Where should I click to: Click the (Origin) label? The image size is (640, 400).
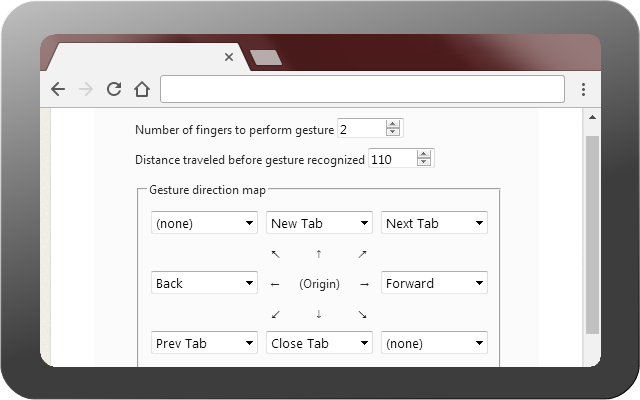click(x=319, y=284)
